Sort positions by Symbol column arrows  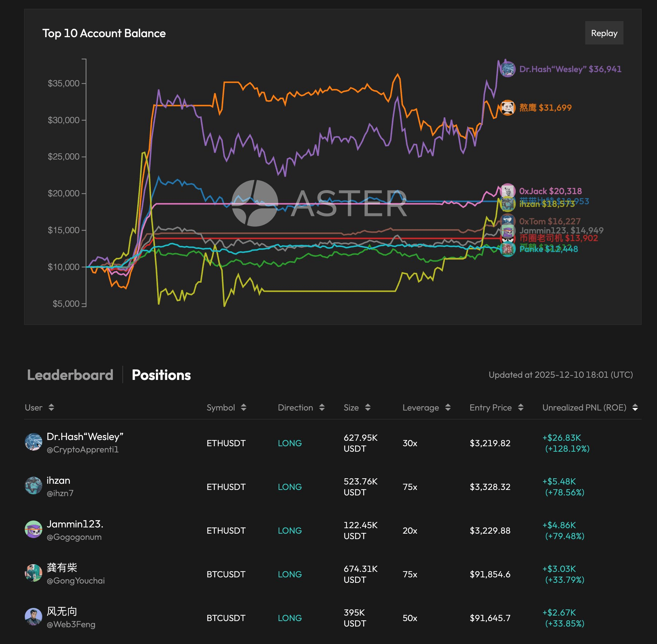244,408
